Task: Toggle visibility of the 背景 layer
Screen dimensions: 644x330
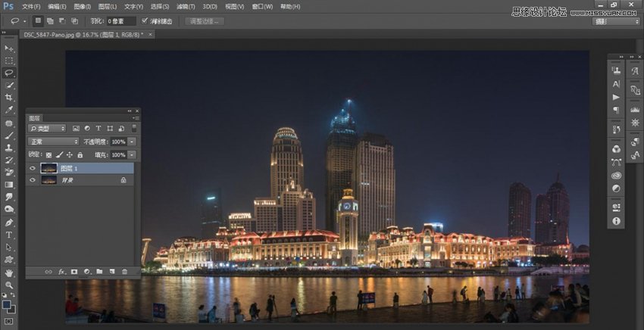Action: coord(32,181)
